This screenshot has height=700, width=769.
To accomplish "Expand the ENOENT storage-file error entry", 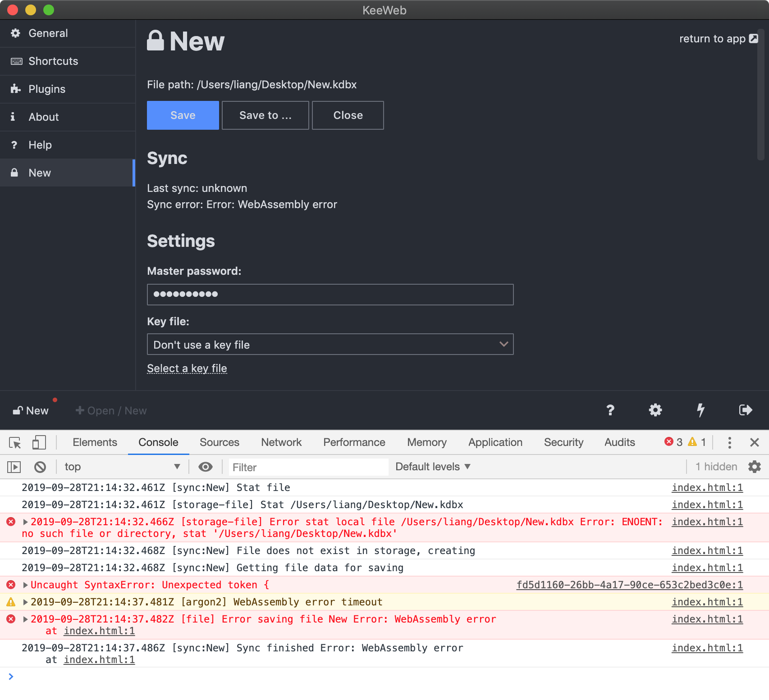I will coord(26,522).
